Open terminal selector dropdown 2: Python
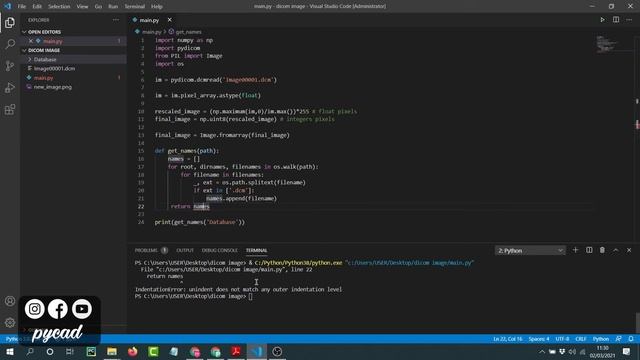 point(530,250)
